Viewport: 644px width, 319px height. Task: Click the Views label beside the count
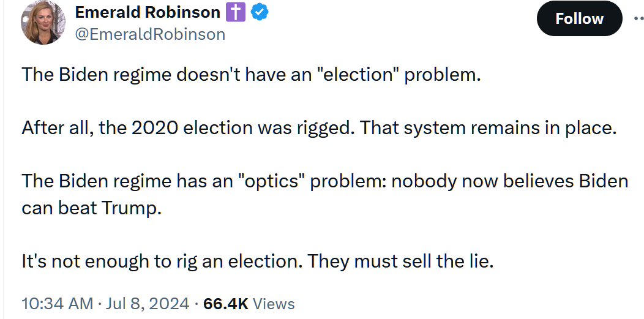(274, 304)
